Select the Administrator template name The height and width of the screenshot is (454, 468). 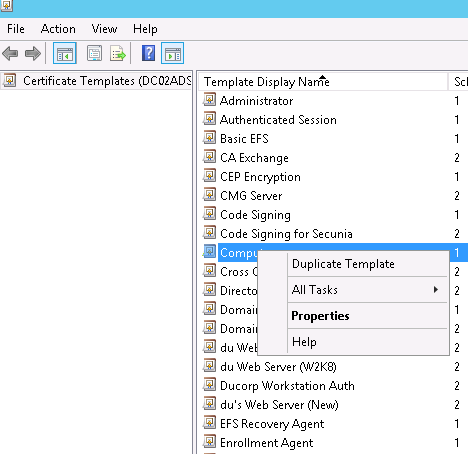click(256, 101)
